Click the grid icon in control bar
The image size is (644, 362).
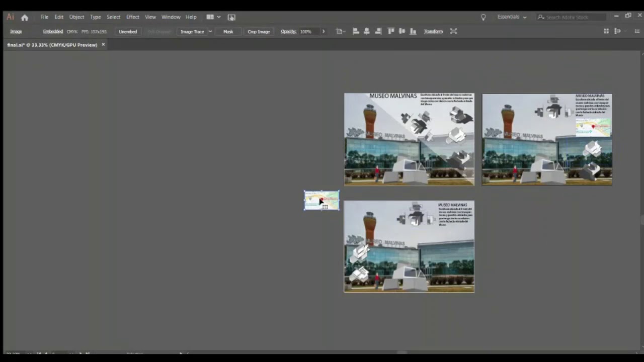(606, 31)
